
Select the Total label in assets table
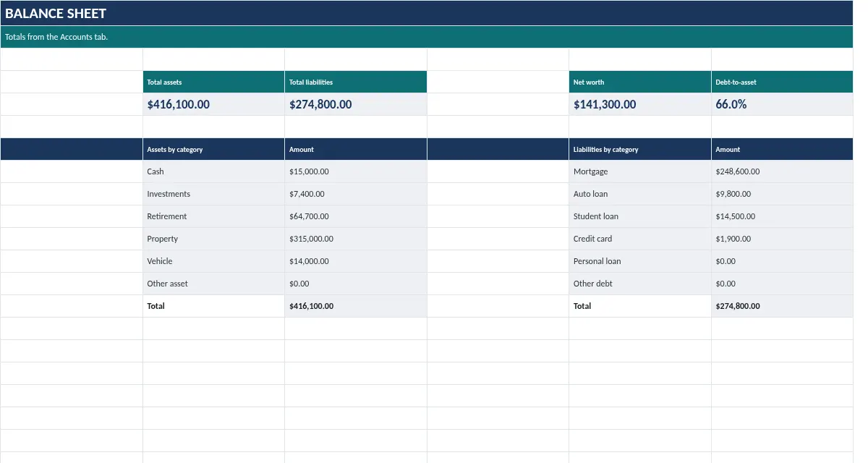point(213,306)
